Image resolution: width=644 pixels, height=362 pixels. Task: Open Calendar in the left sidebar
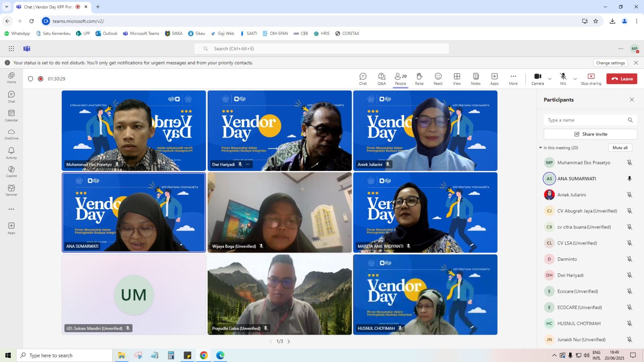point(11,115)
